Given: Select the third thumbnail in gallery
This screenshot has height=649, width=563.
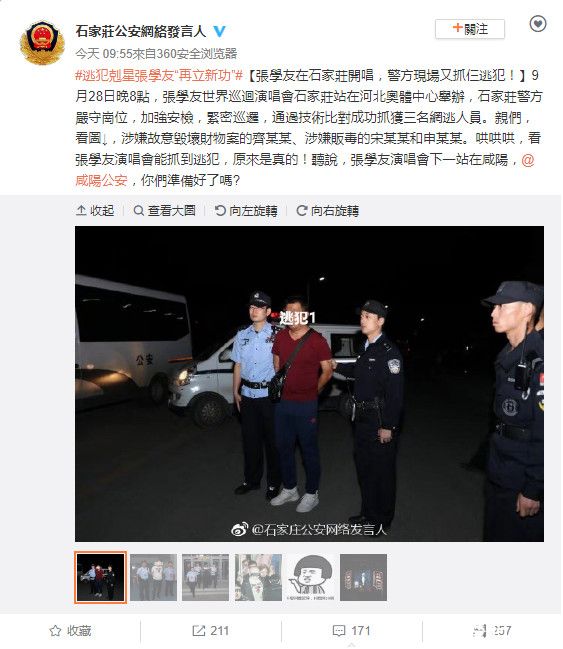Looking at the screenshot, I should [205, 577].
